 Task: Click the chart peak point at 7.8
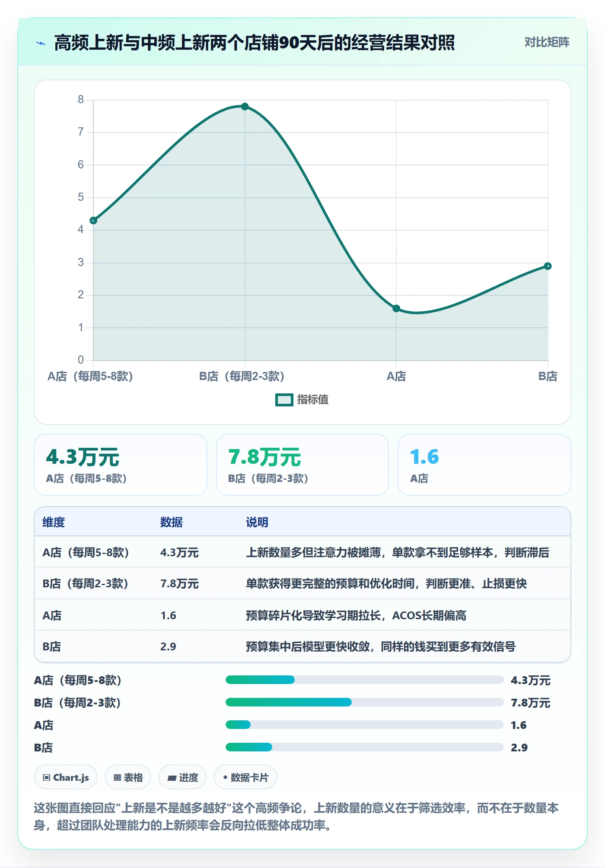[x=245, y=106]
